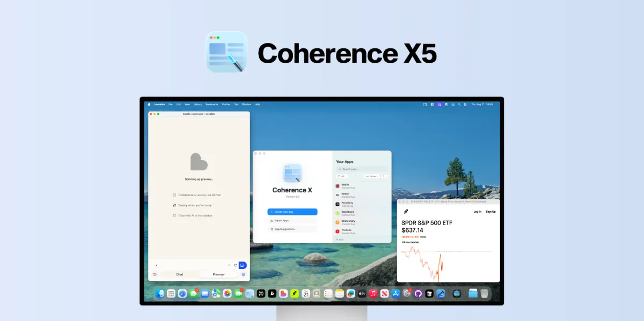This screenshot has width=644, height=321.
Task: Click the sort direction arrow next to the dropdowns
Action: click(384, 176)
